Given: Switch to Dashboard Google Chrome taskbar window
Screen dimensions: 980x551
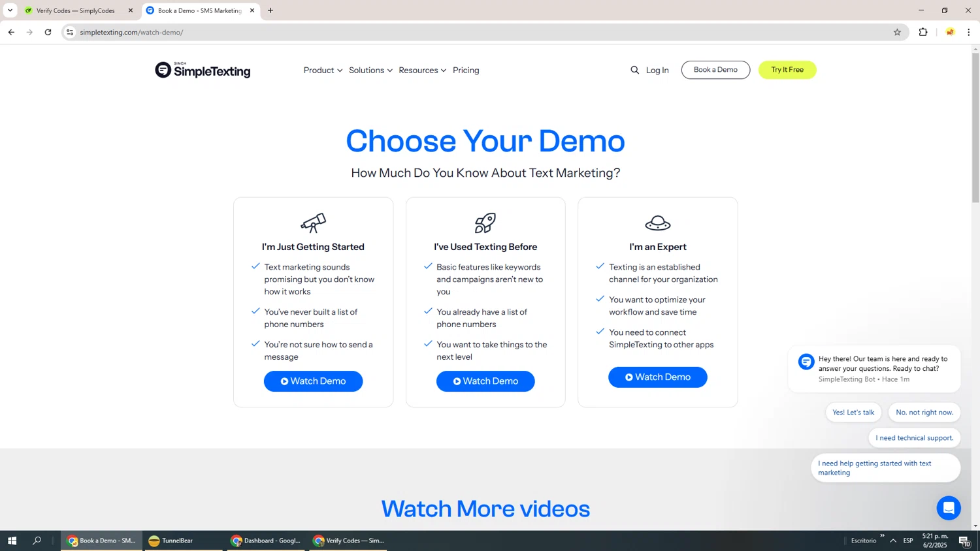Looking at the screenshot, I should click(x=266, y=541).
